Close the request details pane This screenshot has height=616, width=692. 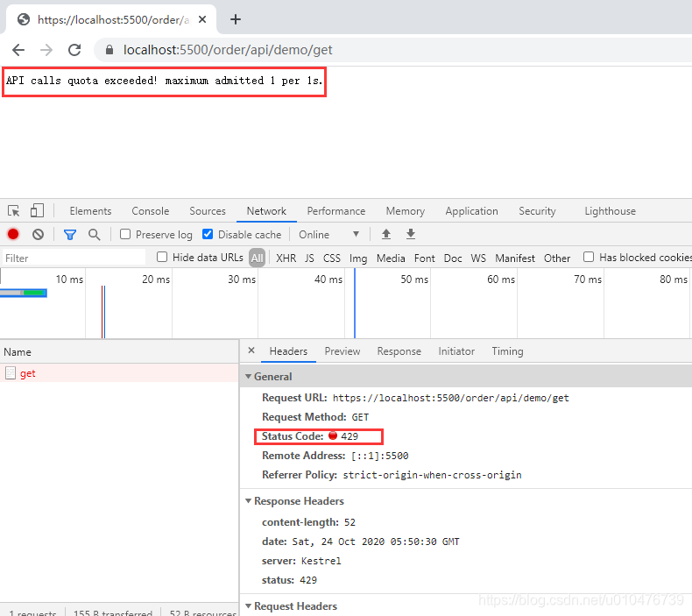[x=251, y=350]
